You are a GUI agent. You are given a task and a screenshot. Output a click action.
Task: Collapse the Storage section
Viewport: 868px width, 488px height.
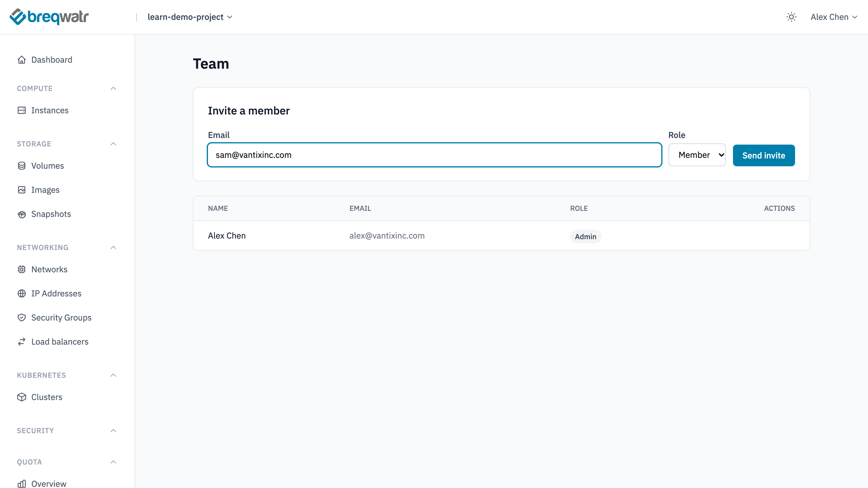[x=113, y=144]
